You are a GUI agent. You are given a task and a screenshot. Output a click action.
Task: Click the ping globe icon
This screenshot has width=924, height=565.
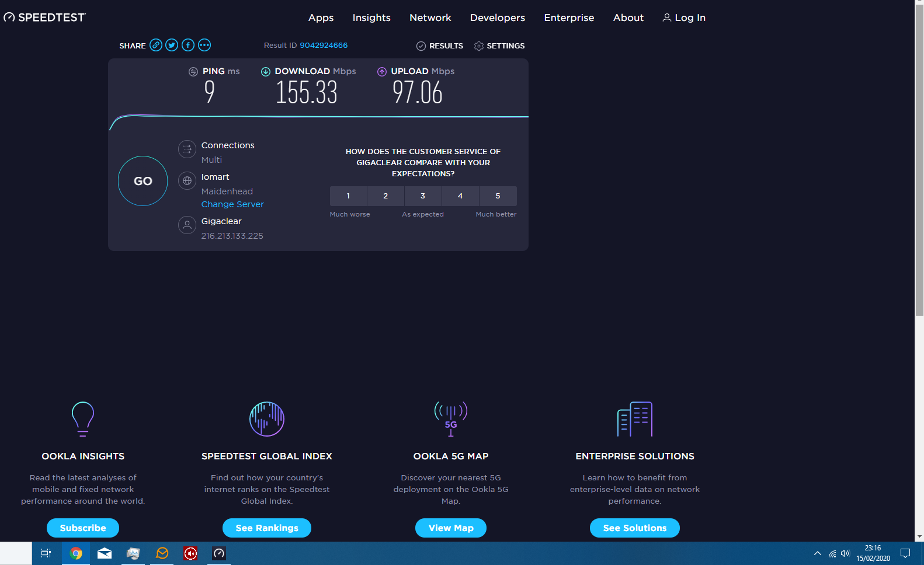[193, 71]
